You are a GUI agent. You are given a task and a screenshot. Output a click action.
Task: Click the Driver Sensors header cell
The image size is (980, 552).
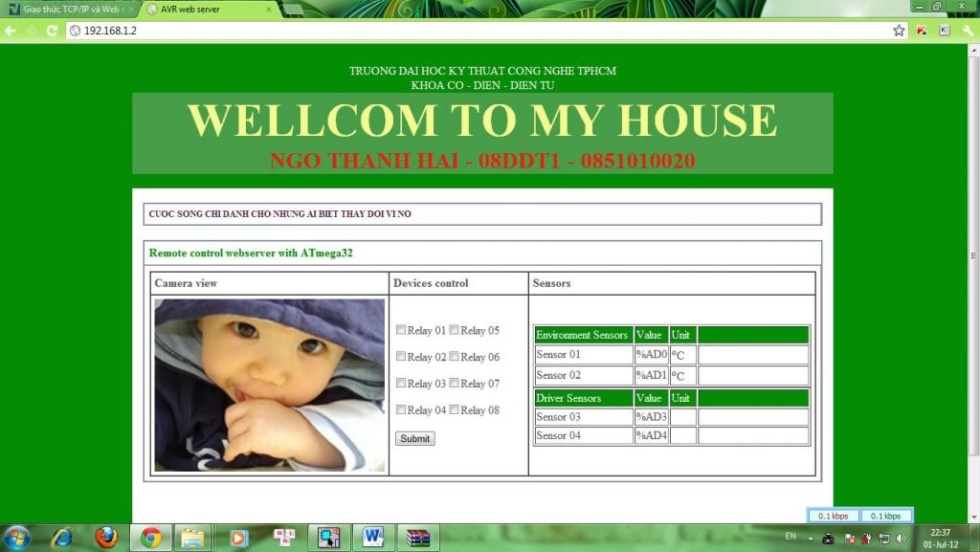click(583, 398)
